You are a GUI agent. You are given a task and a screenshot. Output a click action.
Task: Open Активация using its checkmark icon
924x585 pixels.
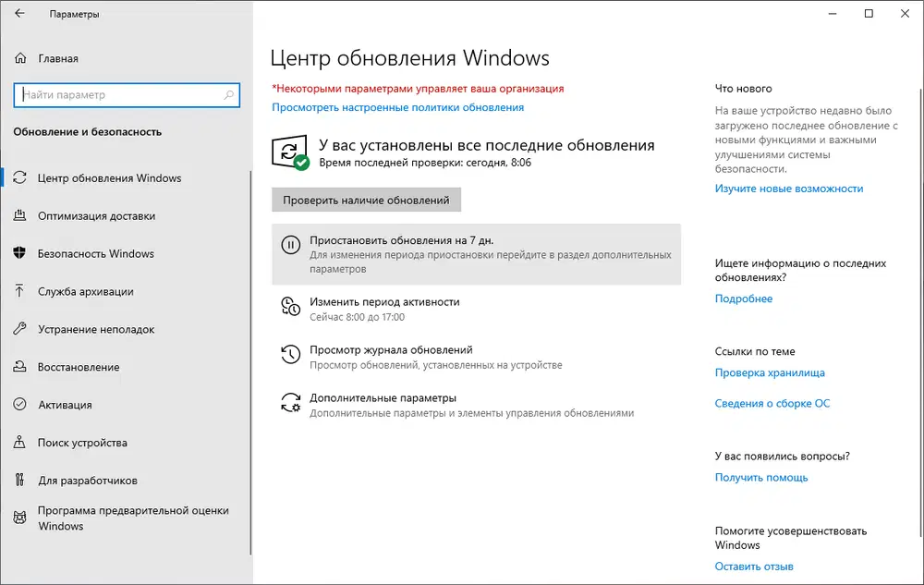pos(21,405)
